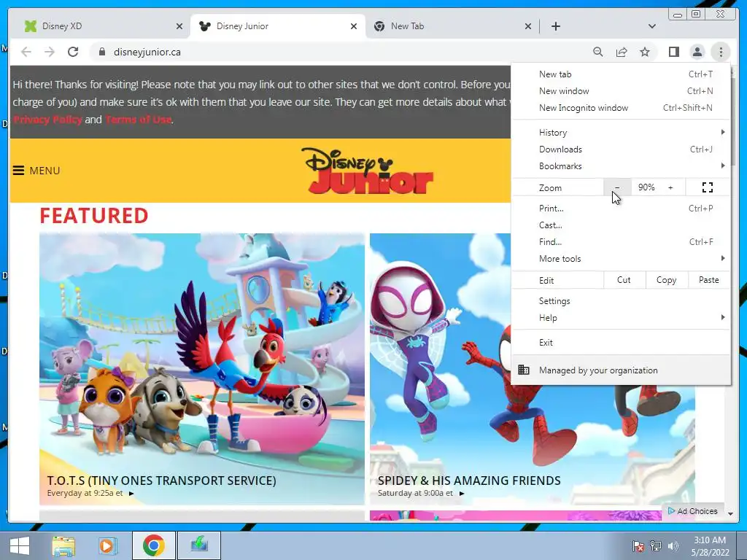
Task: Click the padlock site info icon
Action: 102,52
